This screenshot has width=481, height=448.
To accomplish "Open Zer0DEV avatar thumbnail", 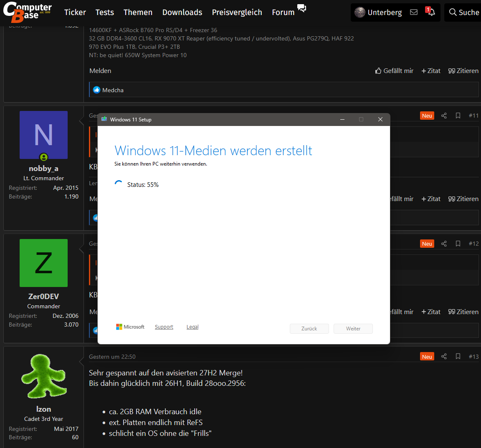I will coord(43,263).
